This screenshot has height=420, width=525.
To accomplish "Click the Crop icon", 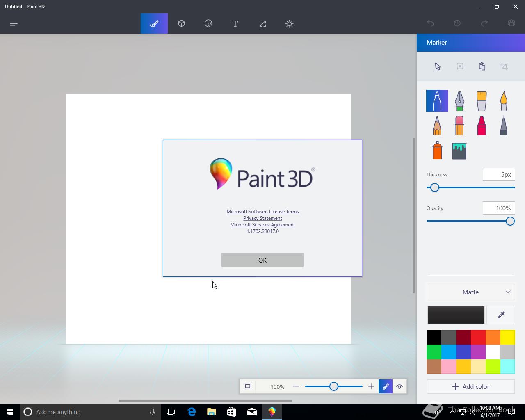I will pos(504,66).
